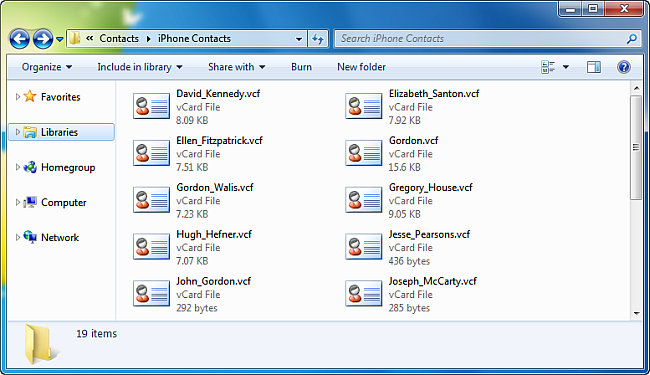Select Favorites in the navigation pane
The width and height of the screenshot is (650, 375).
(x=61, y=97)
